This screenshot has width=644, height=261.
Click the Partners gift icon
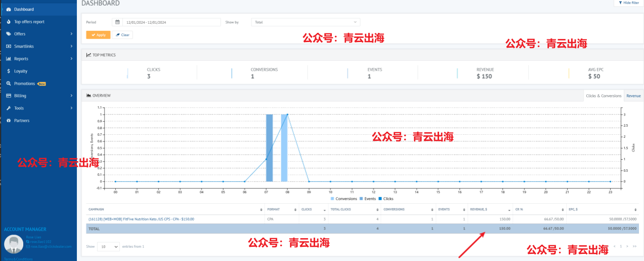click(9, 121)
